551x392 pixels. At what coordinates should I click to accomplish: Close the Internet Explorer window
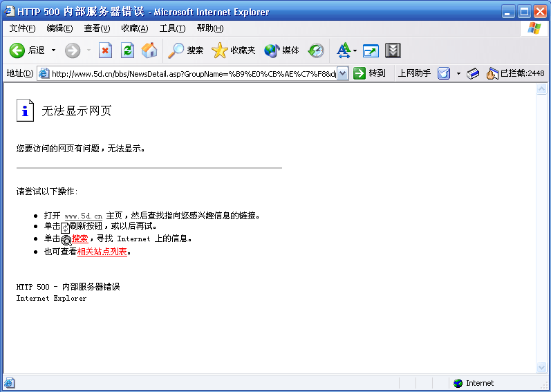[541, 12]
